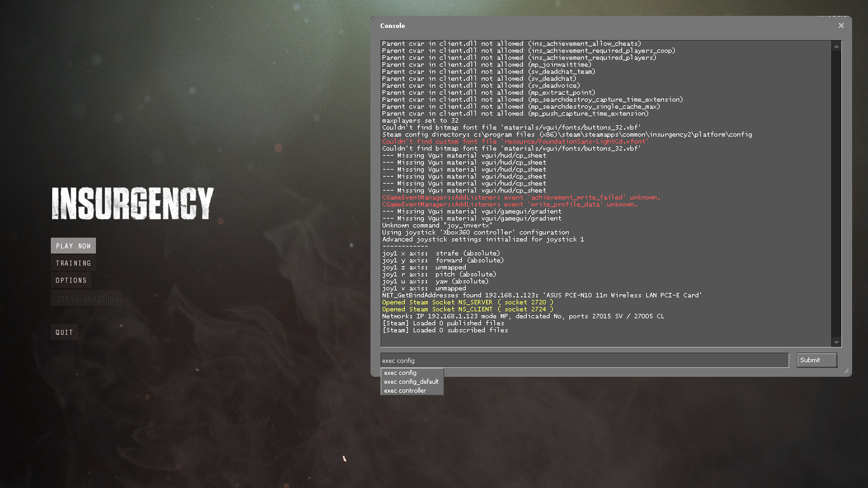The height and width of the screenshot is (488, 868).
Task: Click the "Loaded 0 subscribed files" line
Action: 445,330
